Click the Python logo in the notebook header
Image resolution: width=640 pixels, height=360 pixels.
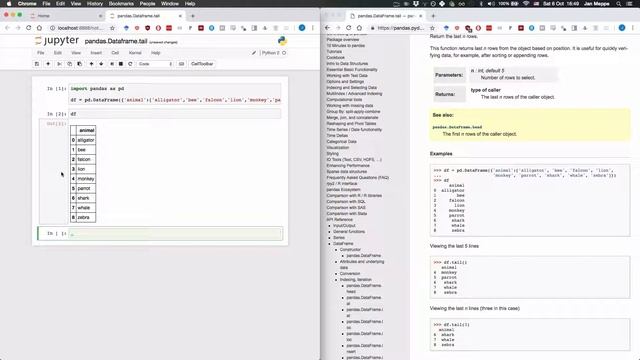pos(282,41)
